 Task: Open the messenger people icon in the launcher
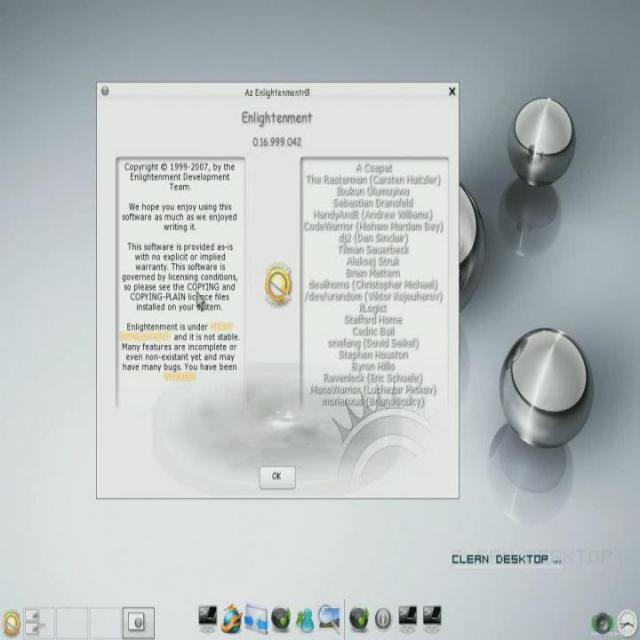pos(305,618)
